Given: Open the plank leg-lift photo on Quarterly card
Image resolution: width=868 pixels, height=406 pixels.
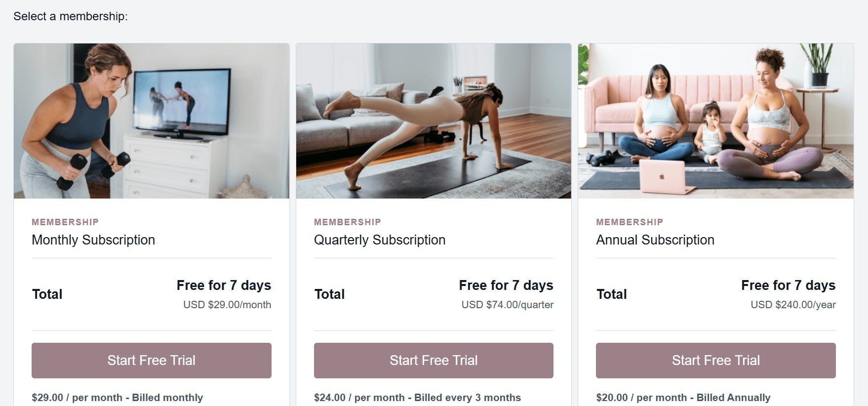Looking at the screenshot, I should (434, 121).
